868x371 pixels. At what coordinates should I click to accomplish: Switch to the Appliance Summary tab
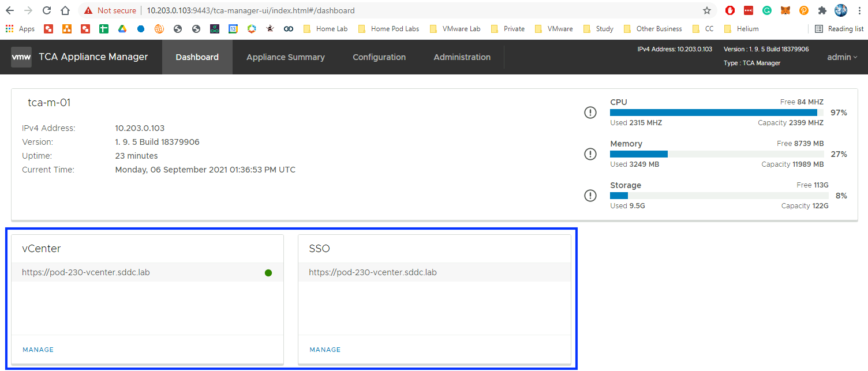(285, 57)
